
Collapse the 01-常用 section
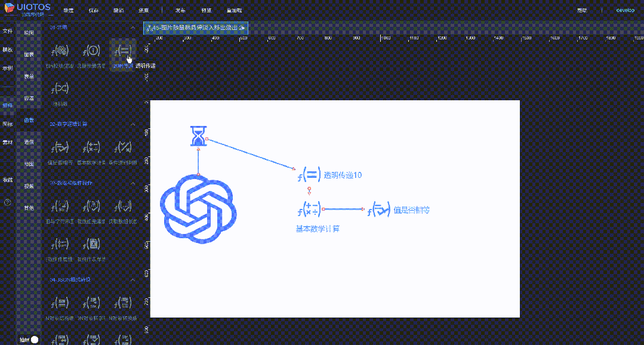pos(133,28)
